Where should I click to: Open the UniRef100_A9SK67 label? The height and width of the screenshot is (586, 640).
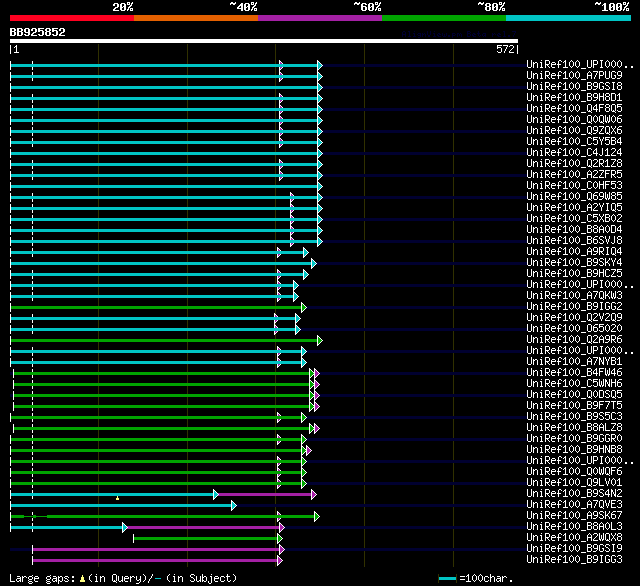(574, 516)
